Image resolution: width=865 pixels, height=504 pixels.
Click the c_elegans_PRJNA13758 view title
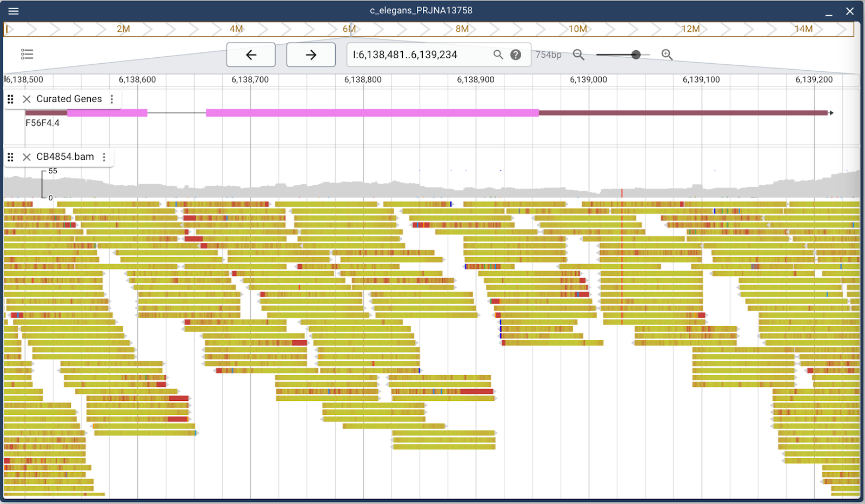tap(421, 10)
